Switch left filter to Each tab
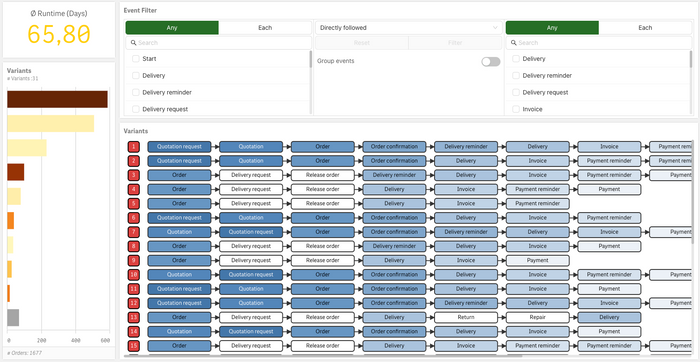 265,28
